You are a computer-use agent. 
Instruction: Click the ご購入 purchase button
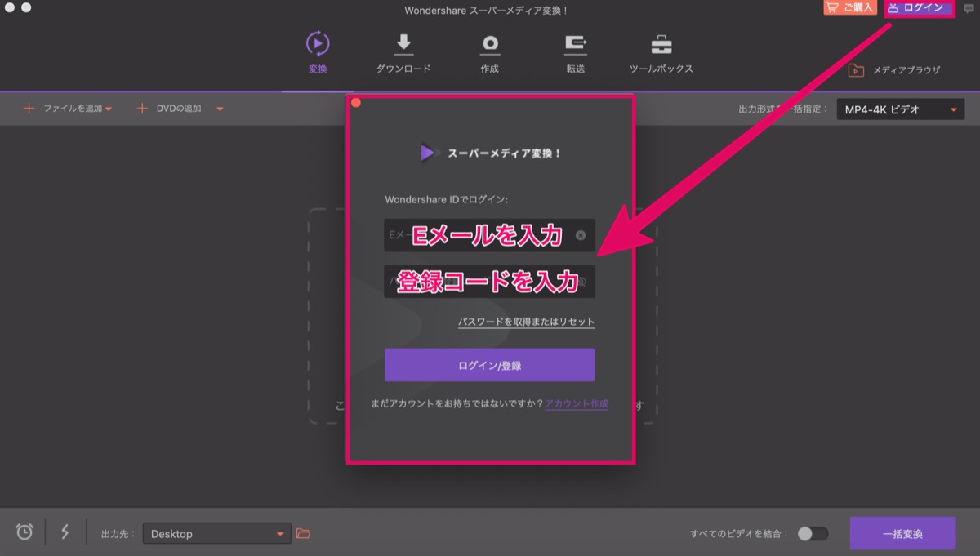[x=849, y=7]
